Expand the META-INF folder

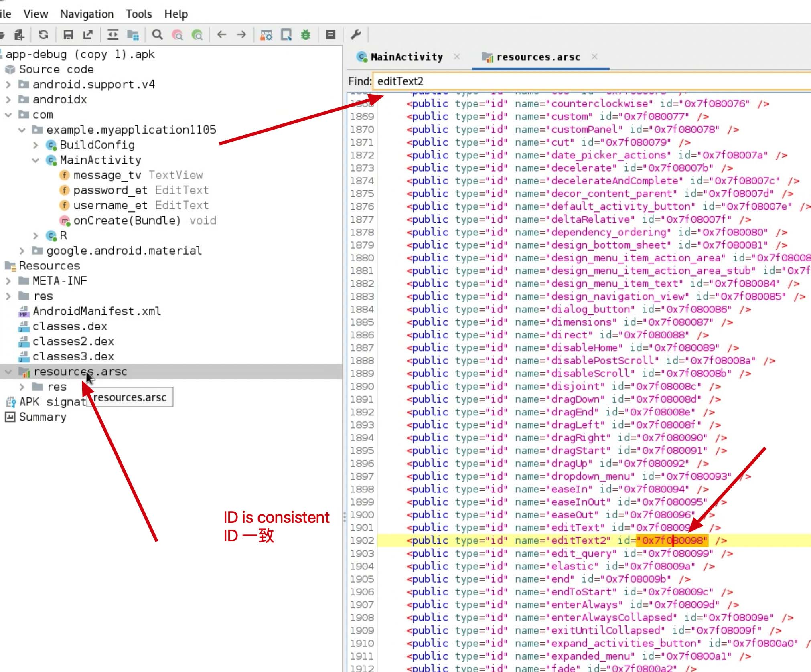click(8, 281)
